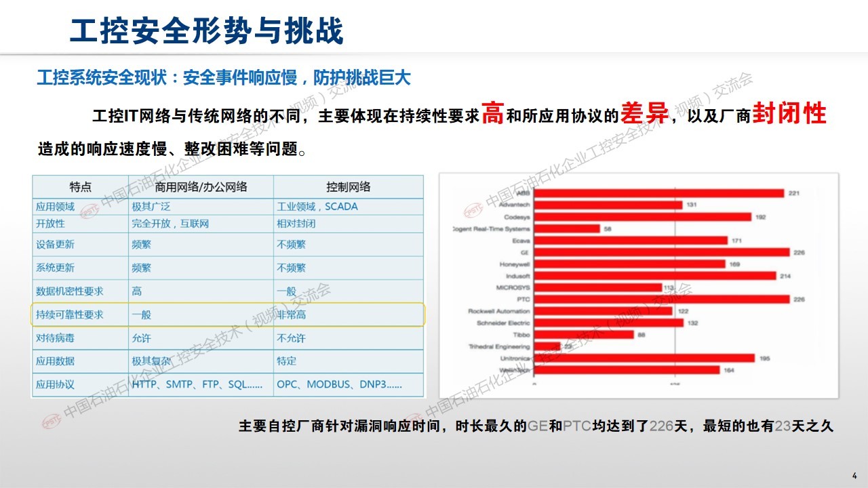Viewport: 868px width, 488px height.
Task: Click the cell 相对封闭
Action: point(296,223)
